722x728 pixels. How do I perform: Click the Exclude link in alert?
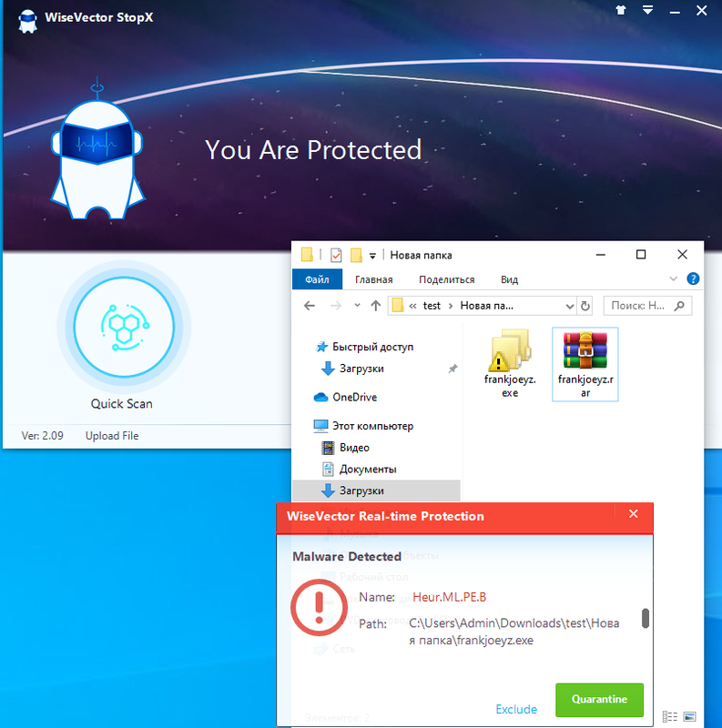pos(516,709)
